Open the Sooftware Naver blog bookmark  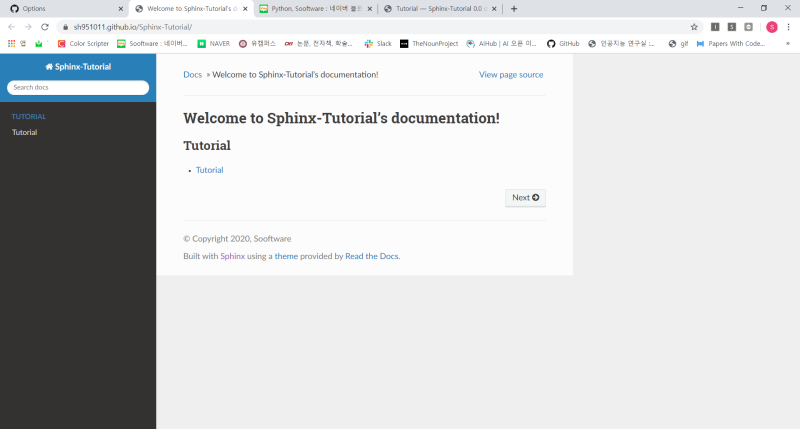152,44
